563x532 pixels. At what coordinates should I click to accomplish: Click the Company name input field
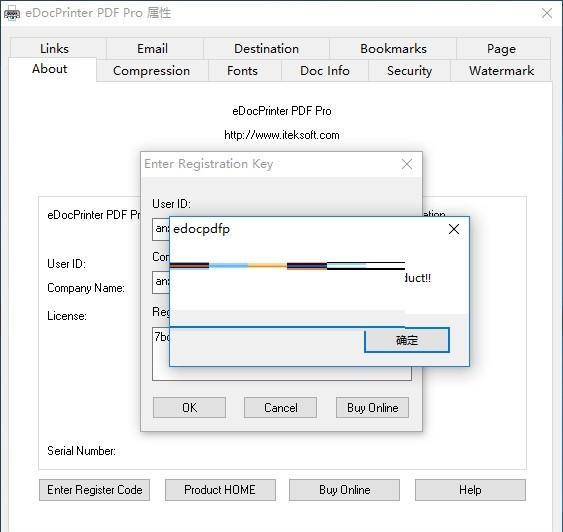click(161, 283)
